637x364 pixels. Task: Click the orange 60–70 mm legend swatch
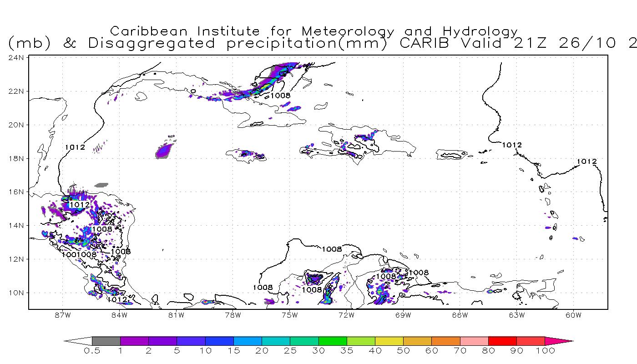pos(446,341)
